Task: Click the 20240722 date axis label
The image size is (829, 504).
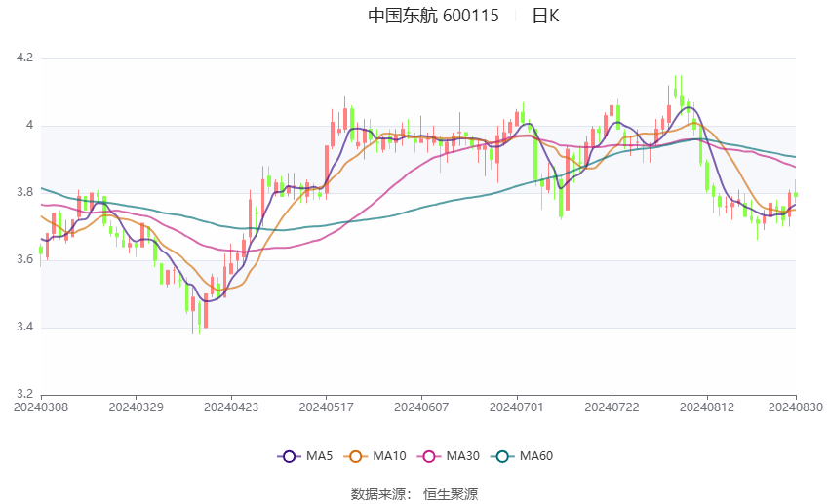Action: 611,407
